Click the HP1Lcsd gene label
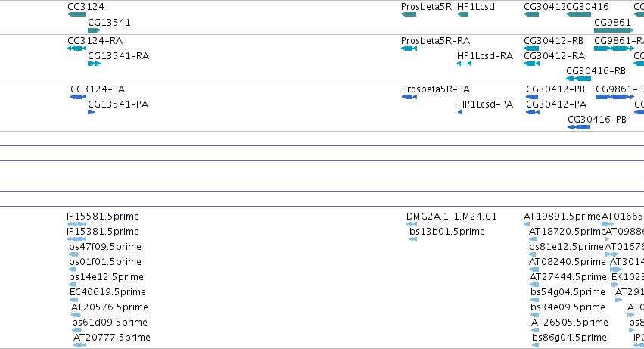 pyautogui.click(x=475, y=7)
